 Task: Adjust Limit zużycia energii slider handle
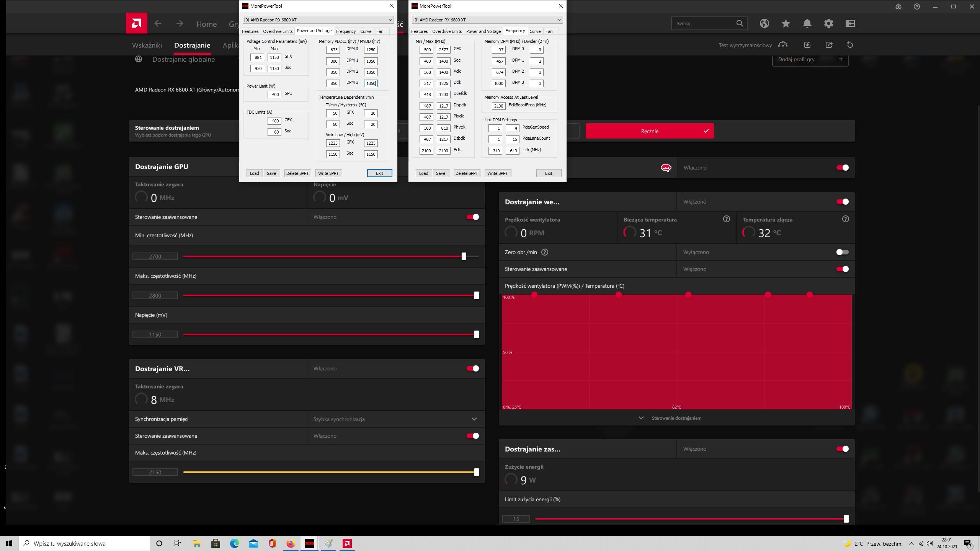point(846,519)
